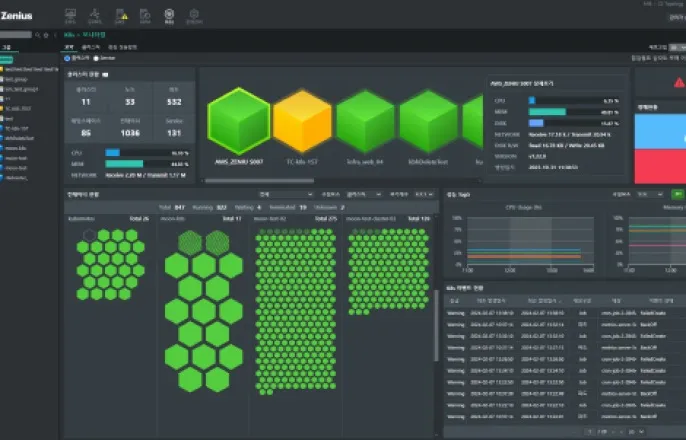Click the empty outlined hexagon in kubernetes group

pos(89,235)
